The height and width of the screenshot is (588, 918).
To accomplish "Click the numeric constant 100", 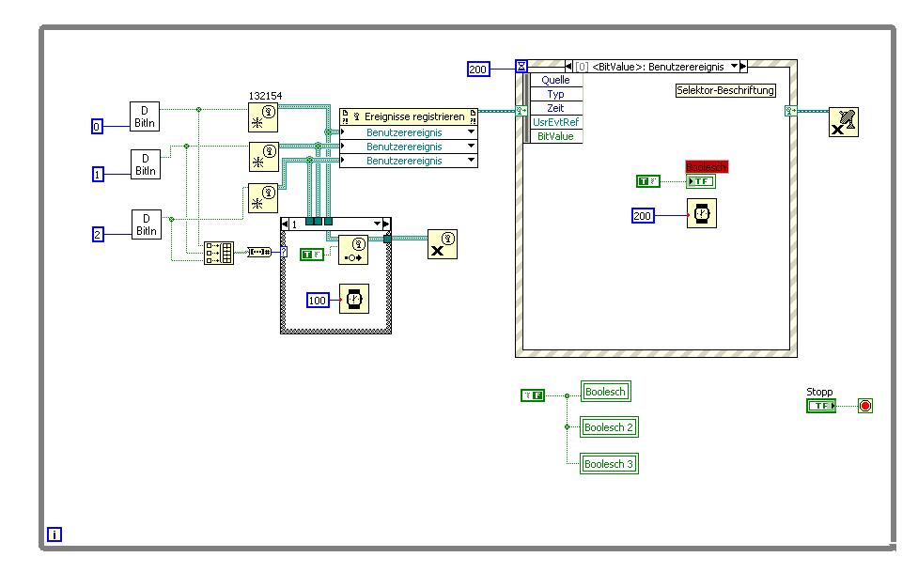I will pos(318,301).
